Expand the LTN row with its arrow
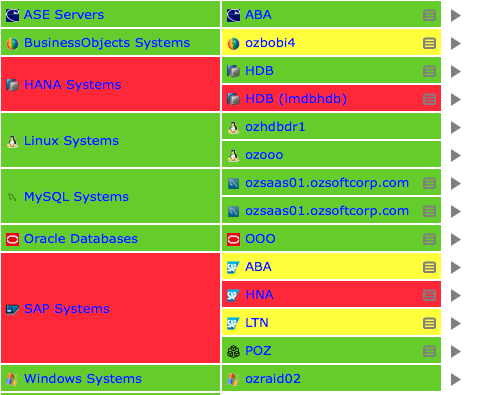The width and height of the screenshot is (483, 395). pos(456,323)
